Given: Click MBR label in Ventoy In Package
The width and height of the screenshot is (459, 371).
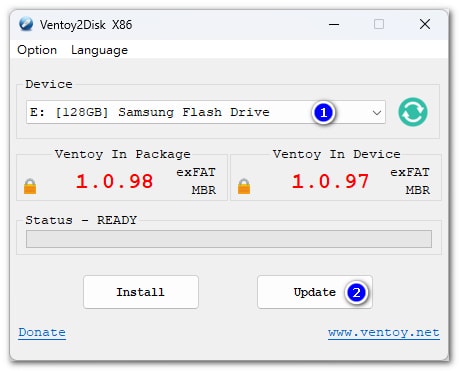Looking at the screenshot, I should click(x=204, y=190).
